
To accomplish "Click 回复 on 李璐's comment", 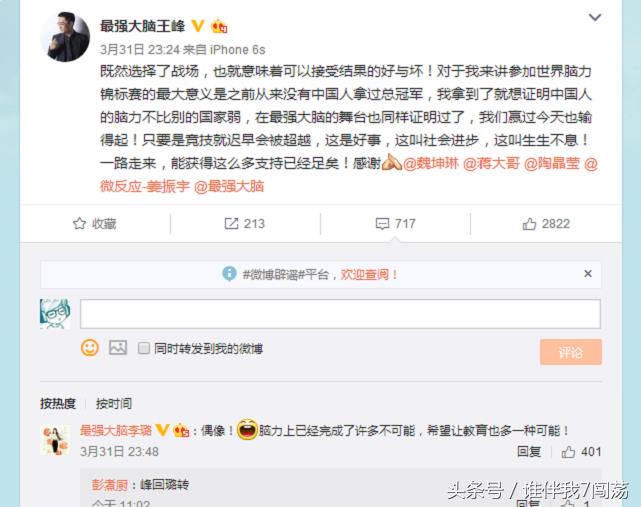I will 529,452.
